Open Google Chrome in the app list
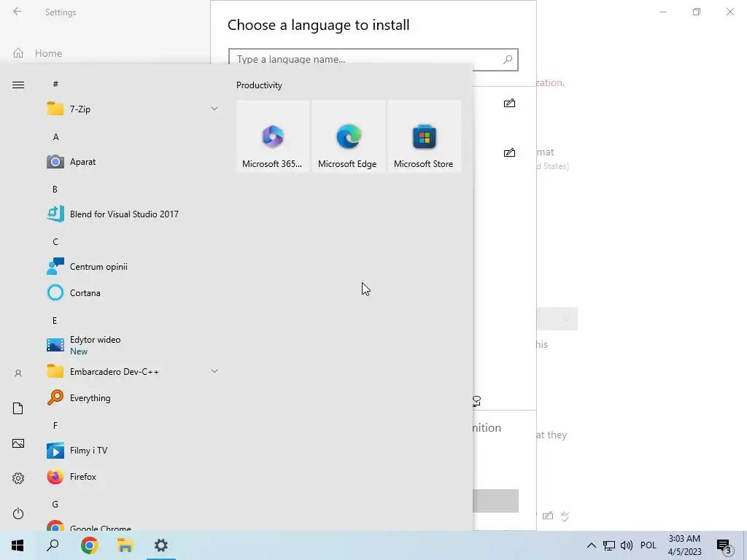The height and width of the screenshot is (560, 747). point(132,525)
